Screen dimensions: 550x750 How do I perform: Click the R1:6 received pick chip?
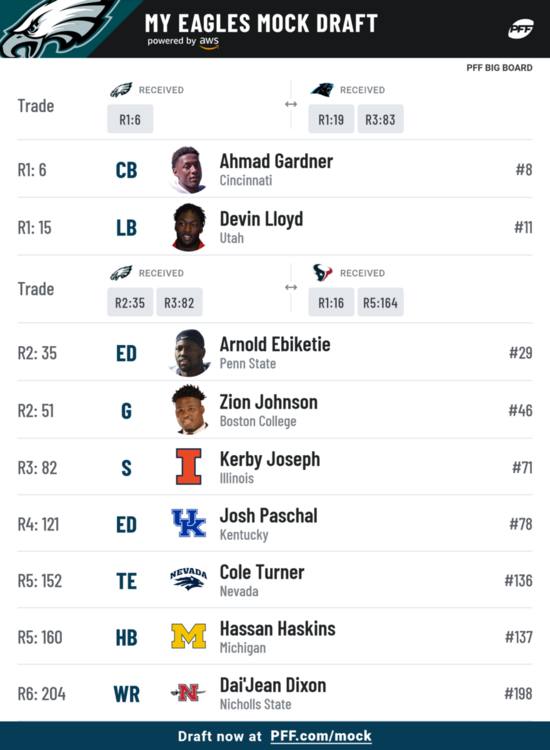point(130,119)
